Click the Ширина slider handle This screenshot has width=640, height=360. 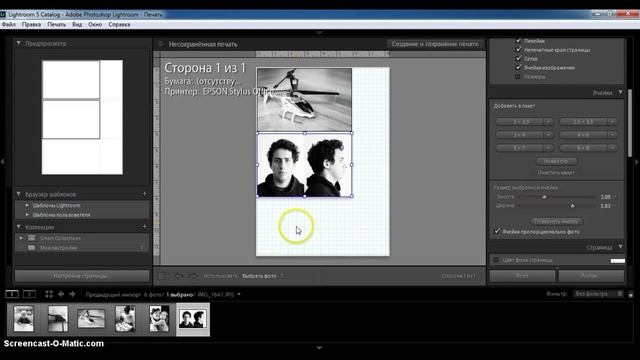[573, 206]
